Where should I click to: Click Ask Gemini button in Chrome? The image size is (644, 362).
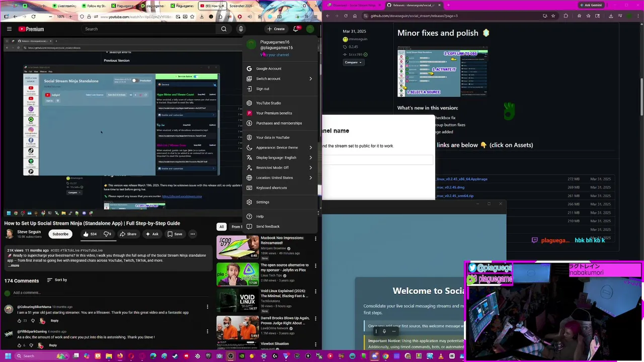click(591, 5)
